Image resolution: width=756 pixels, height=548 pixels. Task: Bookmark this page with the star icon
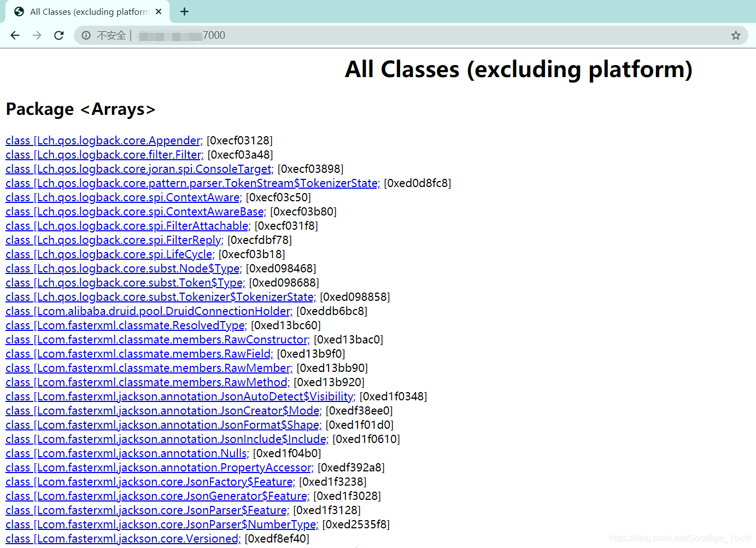click(736, 36)
